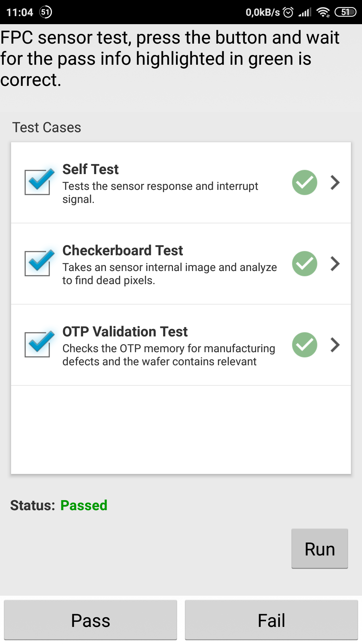Disable the OTP Validation Test checkbox

coord(38,345)
